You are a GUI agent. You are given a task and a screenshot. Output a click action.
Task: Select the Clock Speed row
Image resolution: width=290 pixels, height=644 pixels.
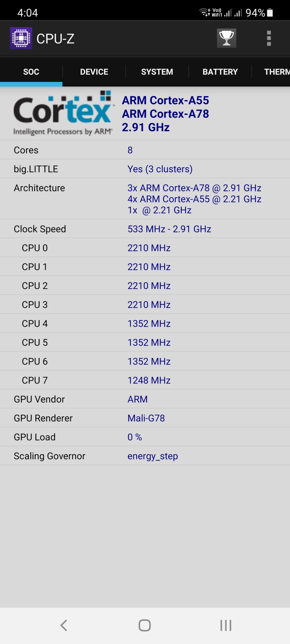(x=145, y=229)
